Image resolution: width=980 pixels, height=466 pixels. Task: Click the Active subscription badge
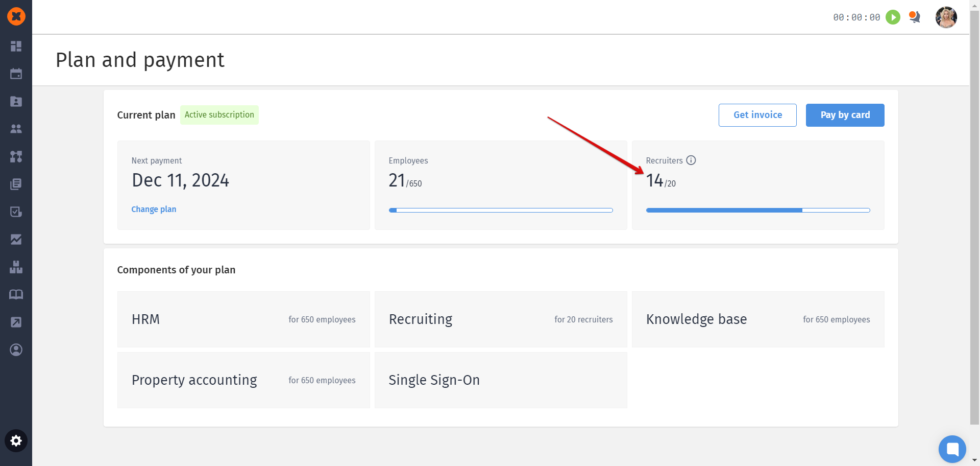pos(219,115)
